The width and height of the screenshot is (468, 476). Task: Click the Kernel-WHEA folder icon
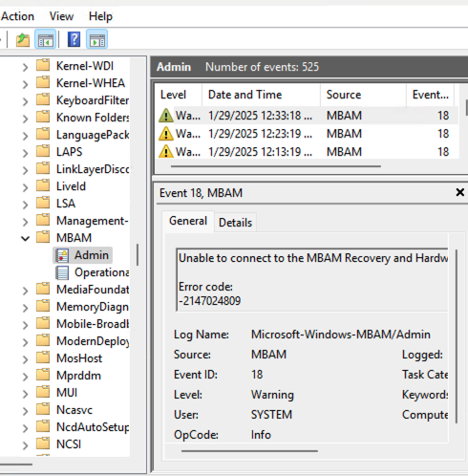point(43,82)
